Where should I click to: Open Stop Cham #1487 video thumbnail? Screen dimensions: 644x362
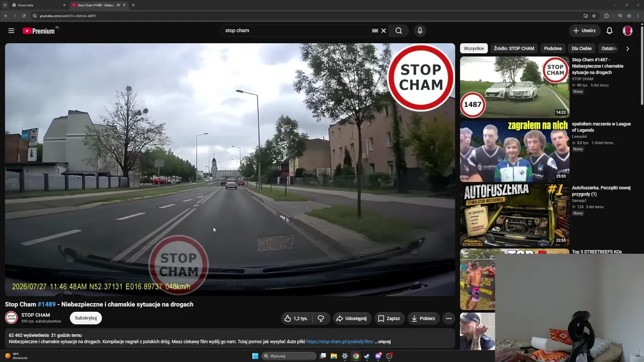[x=514, y=87]
